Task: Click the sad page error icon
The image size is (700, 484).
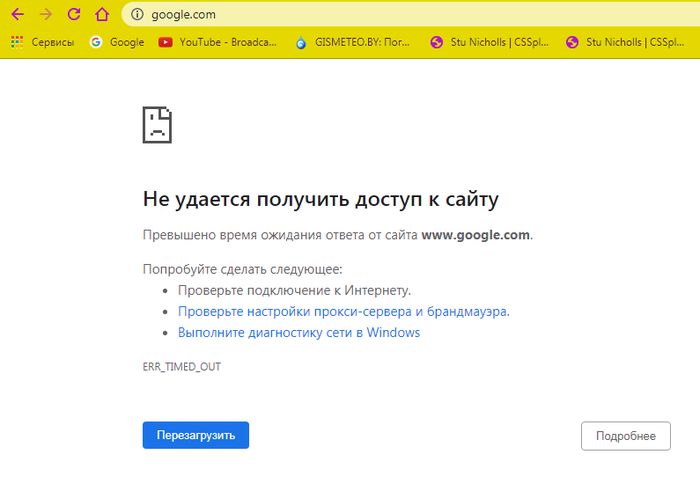Action: click(x=157, y=126)
